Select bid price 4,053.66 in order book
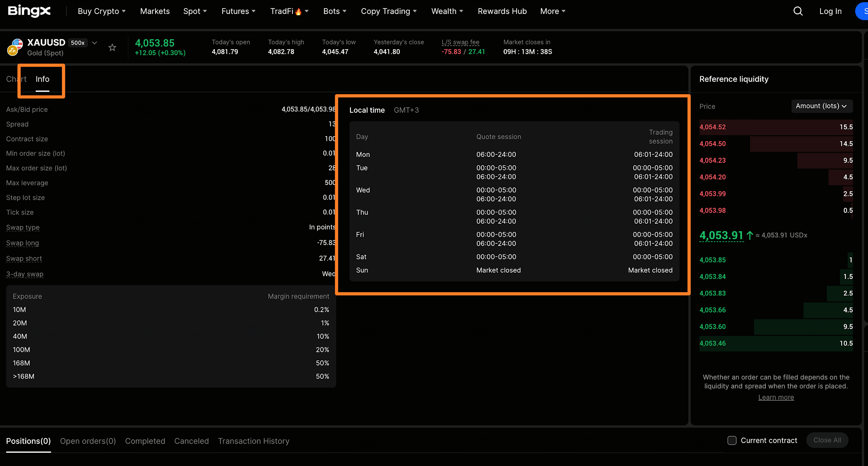The image size is (868, 466). (x=713, y=310)
